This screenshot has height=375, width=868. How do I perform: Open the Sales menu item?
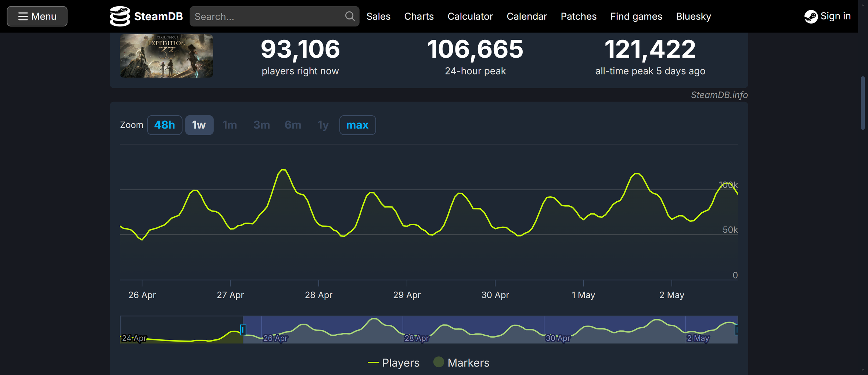tap(378, 16)
